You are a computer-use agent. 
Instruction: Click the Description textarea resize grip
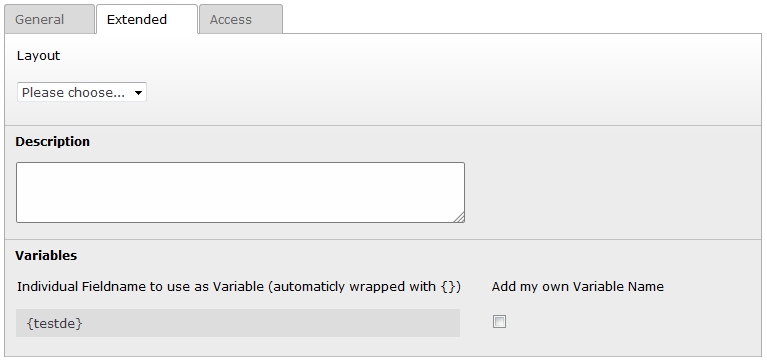point(459,218)
